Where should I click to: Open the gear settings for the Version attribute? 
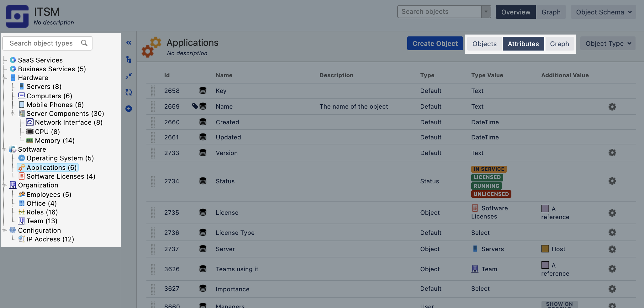[x=612, y=153]
